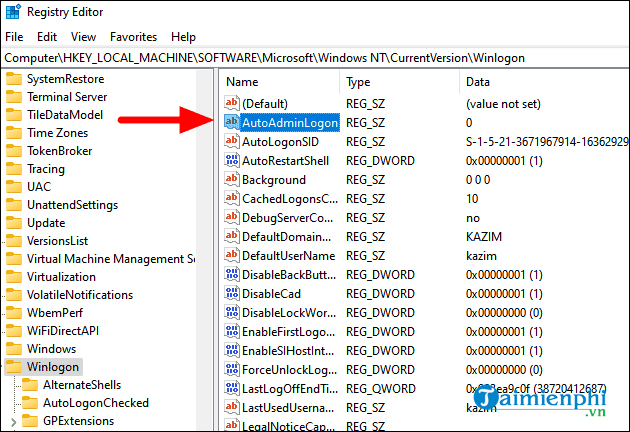This screenshot has height=432, width=630.
Task: Select the UnattendSettings folder icon
Action: (14, 205)
